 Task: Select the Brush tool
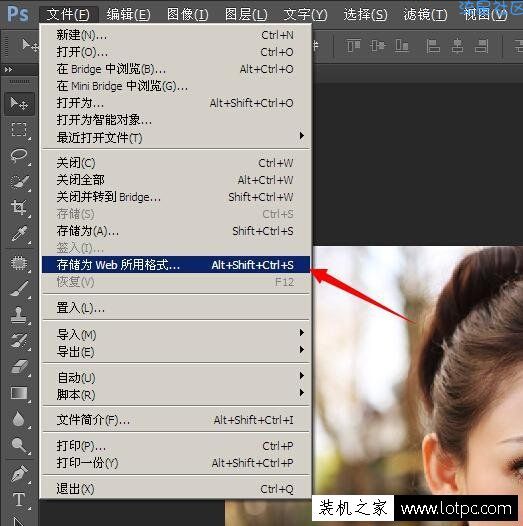(19, 289)
